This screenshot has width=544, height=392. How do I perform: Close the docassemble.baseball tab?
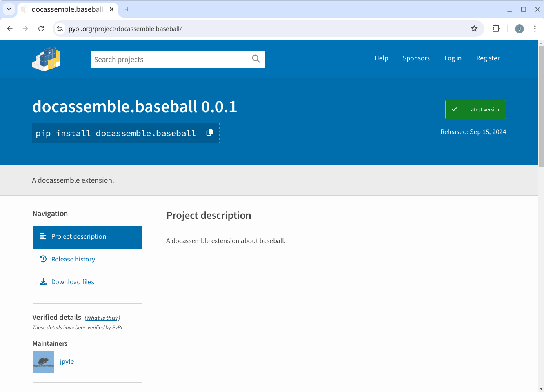(x=111, y=9)
